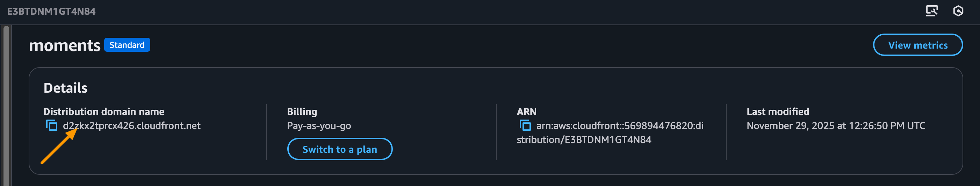Image resolution: width=980 pixels, height=186 pixels.
Task: Click the November 29, 2025 timestamp
Action: [x=835, y=126]
